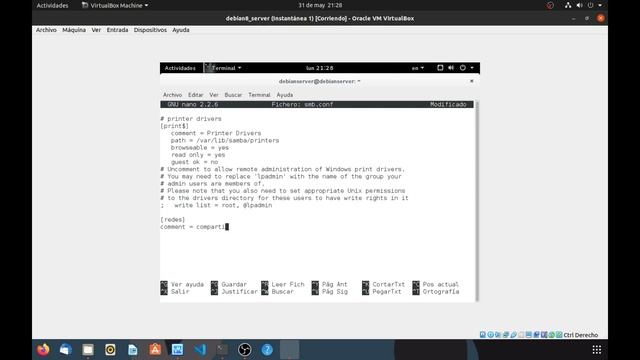This screenshot has height=360, width=640.
Task: Click nano 'Salir' shortcut label
Action: (180, 292)
